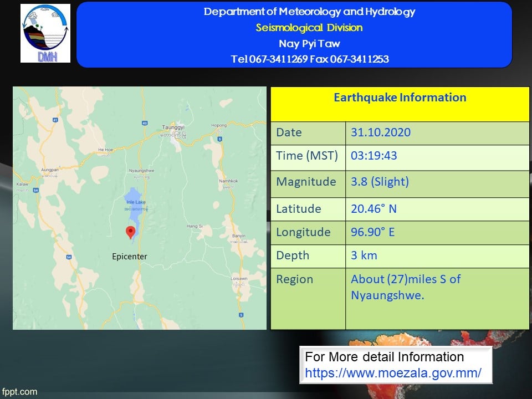Open the moezala.gov.mm website link
This screenshot has width=532, height=399.
pos(393,373)
